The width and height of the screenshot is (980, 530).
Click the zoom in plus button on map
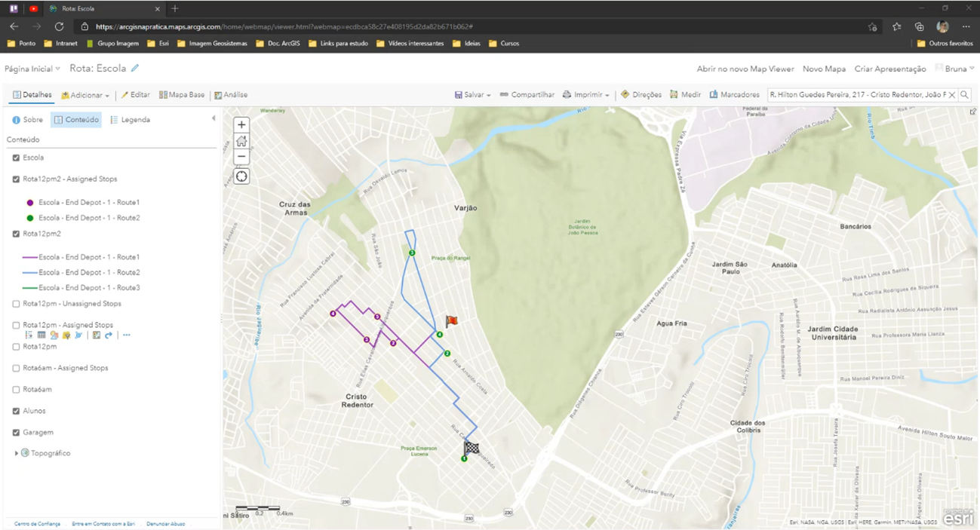(x=241, y=125)
